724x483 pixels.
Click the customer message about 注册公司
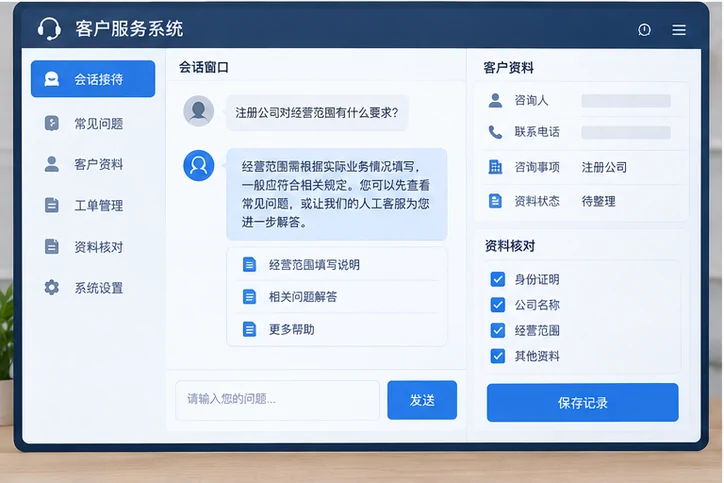pos(317,113)
